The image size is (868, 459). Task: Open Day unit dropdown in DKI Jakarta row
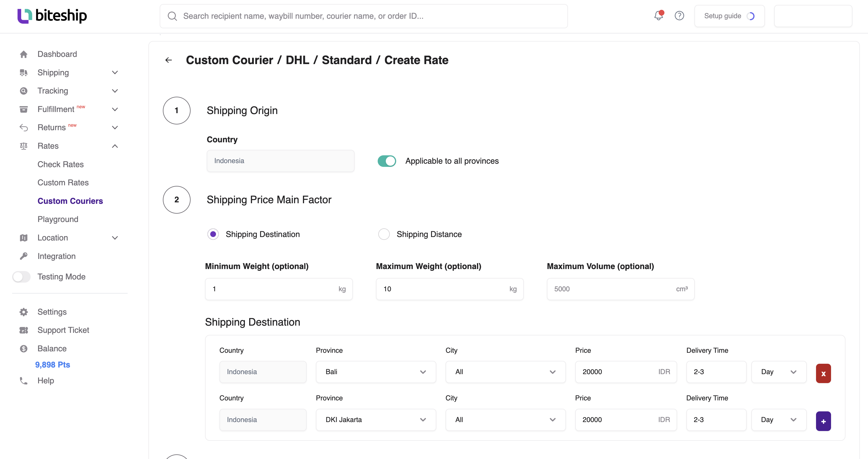[779, 420]
